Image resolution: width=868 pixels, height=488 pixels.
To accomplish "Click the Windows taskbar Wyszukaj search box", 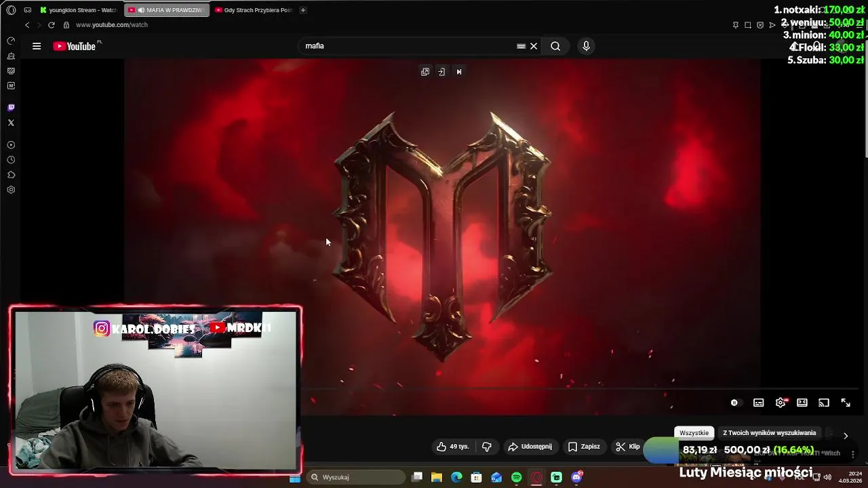I will pyautogui.click(x=355, y=477).
